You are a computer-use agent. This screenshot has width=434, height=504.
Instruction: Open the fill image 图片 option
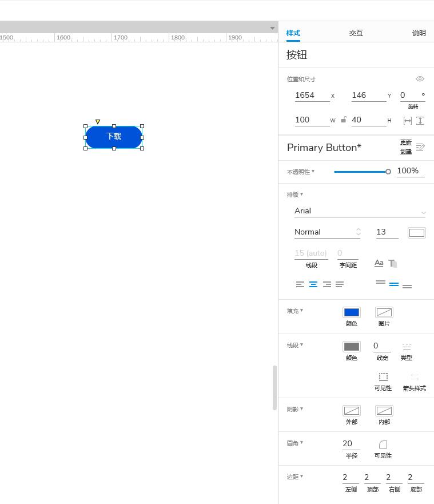pyautogui.click(x=384, y=312)
